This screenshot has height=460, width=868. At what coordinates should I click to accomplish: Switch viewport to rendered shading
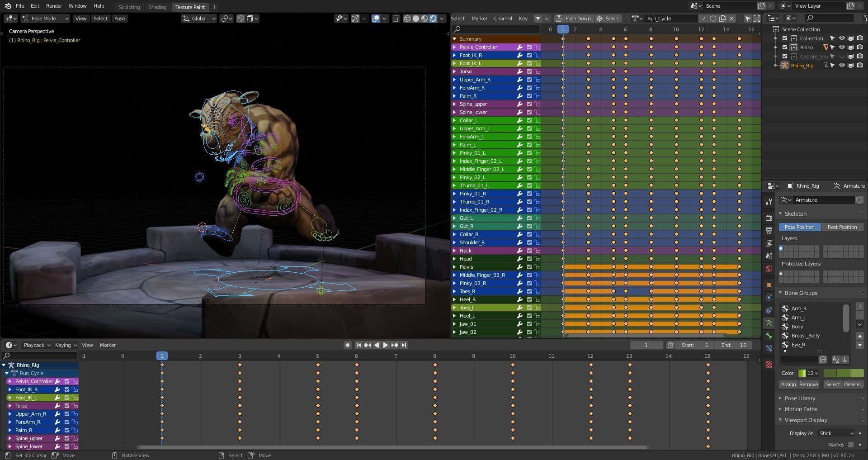tap(433, 19)
